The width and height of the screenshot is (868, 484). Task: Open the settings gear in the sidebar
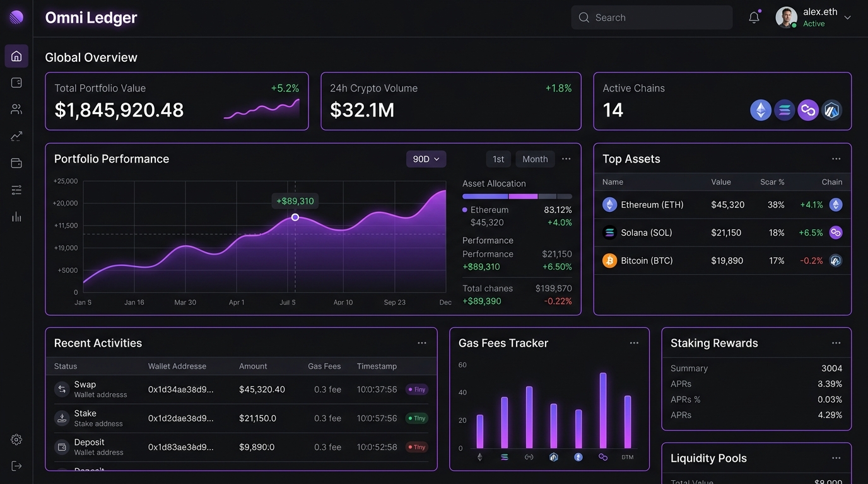coord(16,439)
